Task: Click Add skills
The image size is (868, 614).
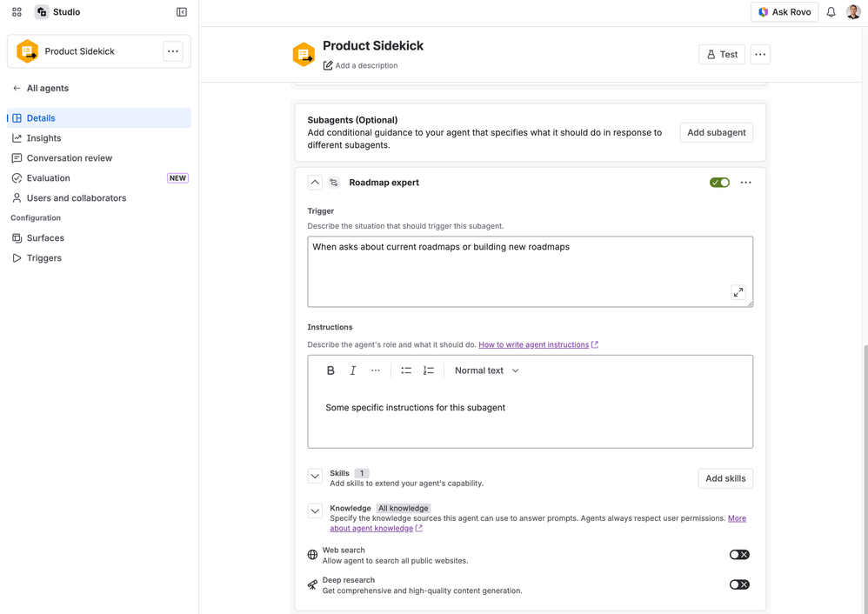Action: point(725,478)
